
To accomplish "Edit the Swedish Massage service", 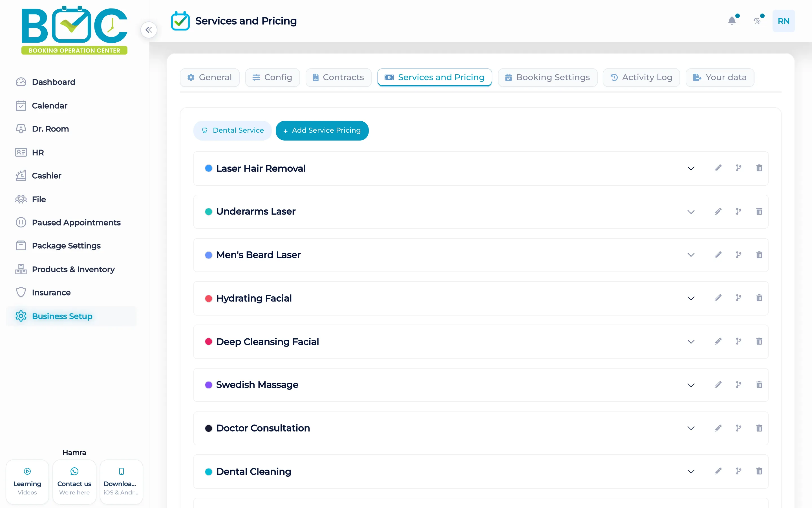I will (x=718, y=385).
